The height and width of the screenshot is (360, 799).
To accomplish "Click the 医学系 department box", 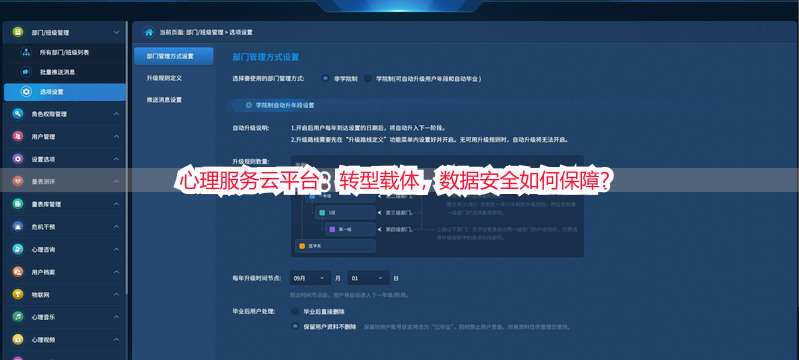I will coord(335,246).
